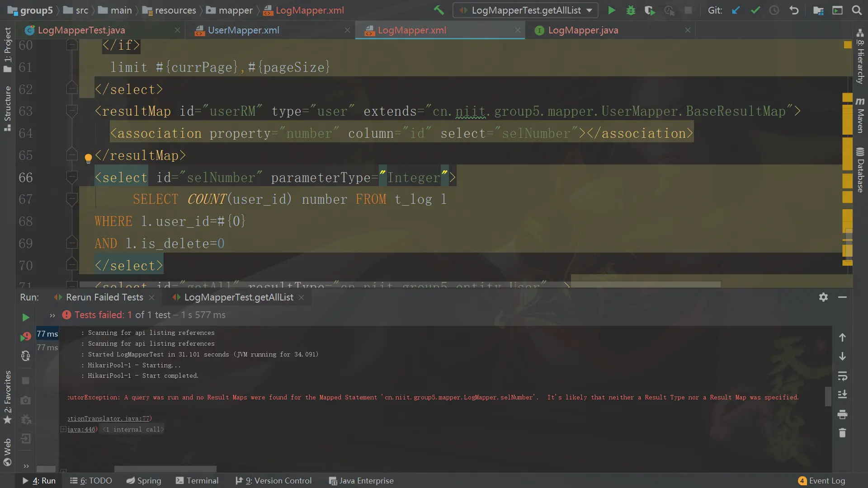
Task: Click the Build project hammer icon
Action: click(438, 10)
